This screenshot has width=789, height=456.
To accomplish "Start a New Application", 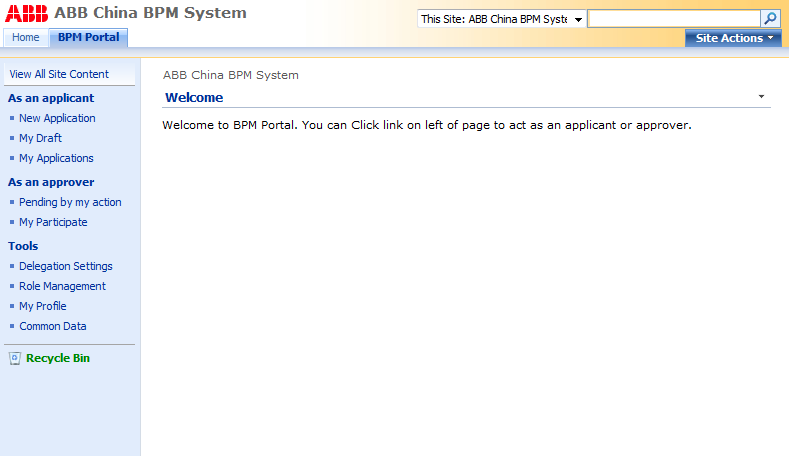I will pos(57,118).
